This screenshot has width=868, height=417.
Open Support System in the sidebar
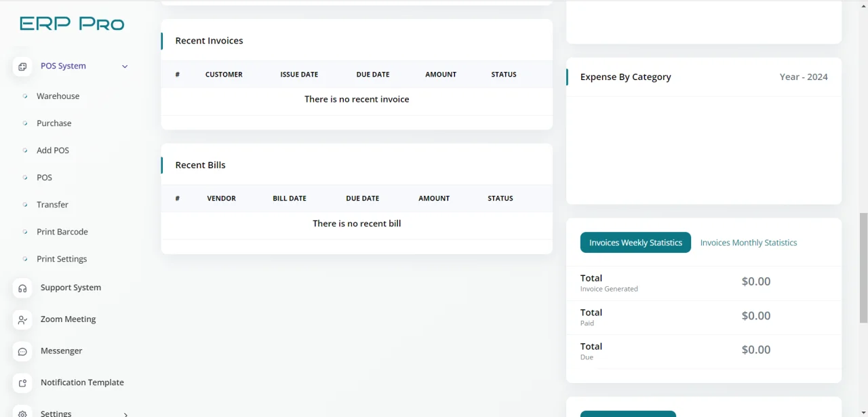71,287
